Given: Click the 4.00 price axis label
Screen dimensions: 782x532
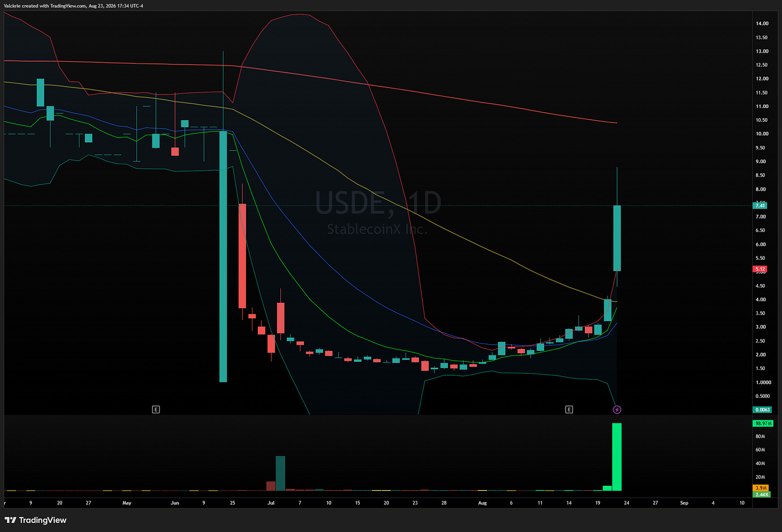Looking at the screenshot, I should [761, 300].
